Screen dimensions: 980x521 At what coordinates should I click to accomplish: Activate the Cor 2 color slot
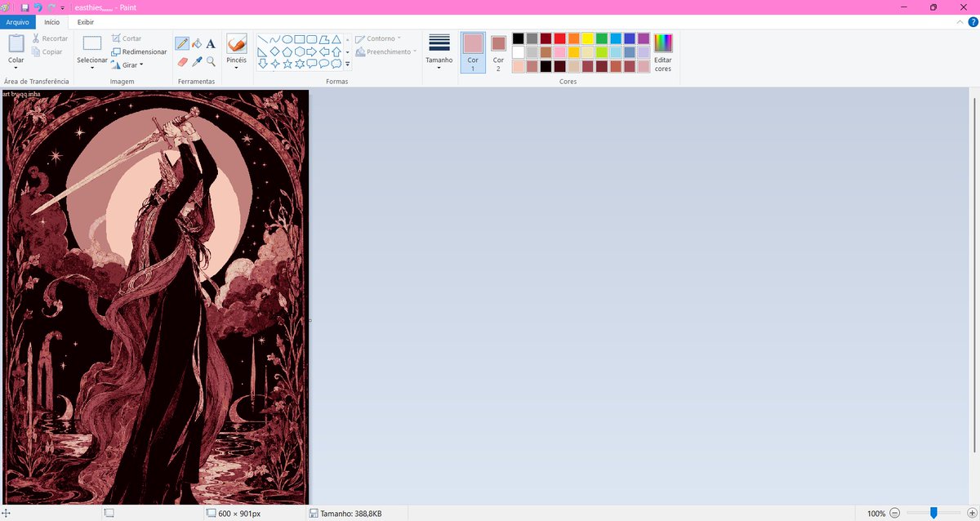[498, 52]
